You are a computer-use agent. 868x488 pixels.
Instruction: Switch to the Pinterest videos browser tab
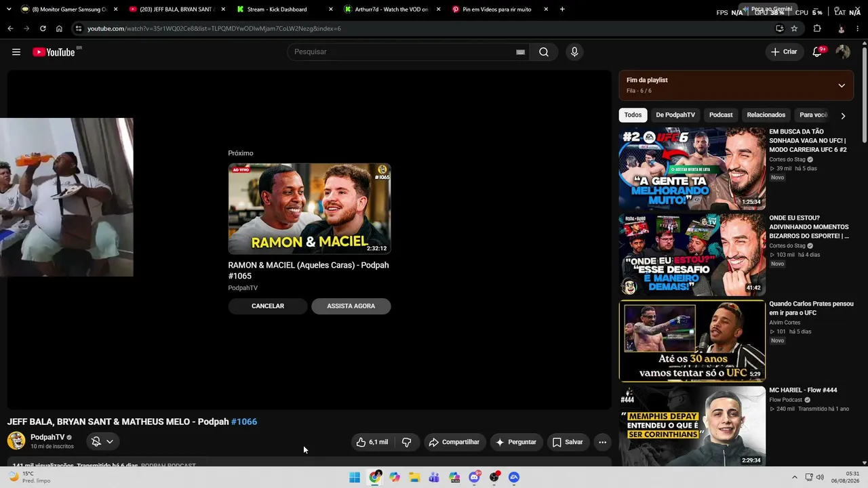pyautogui.click(x=500, y=9)
